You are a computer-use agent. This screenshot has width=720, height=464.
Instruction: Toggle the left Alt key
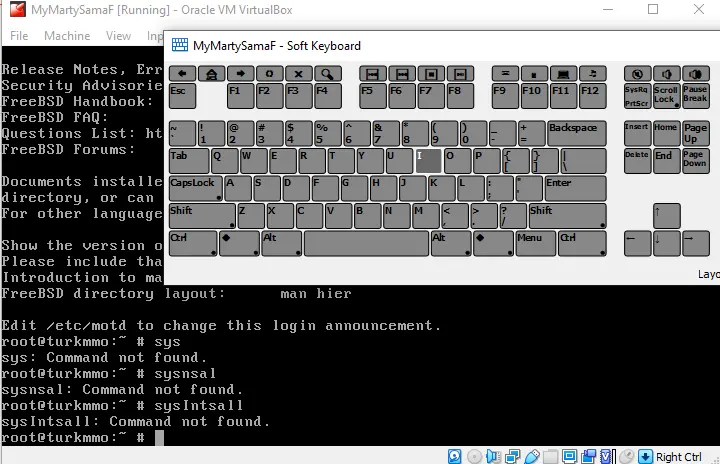click(x=281, y=243)
